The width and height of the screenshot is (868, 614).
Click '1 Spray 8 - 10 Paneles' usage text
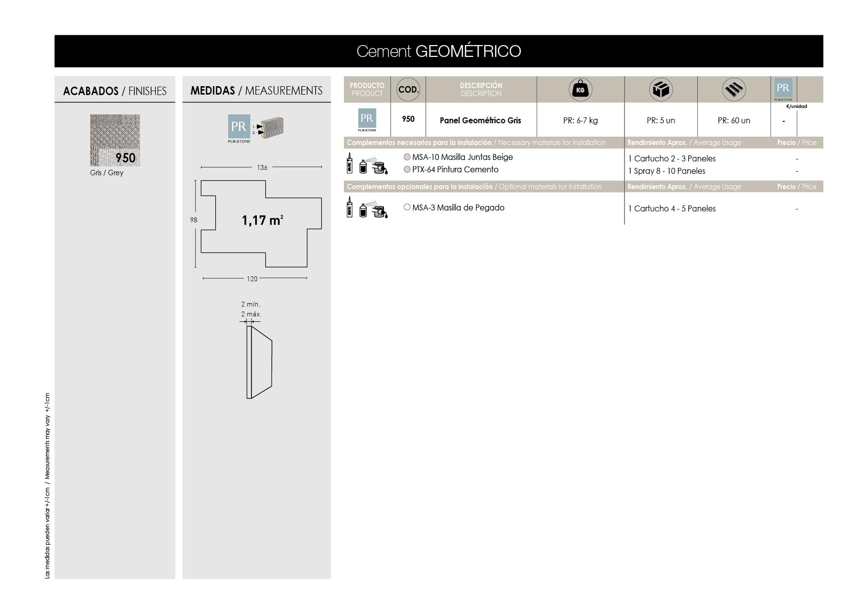(667, 171)
